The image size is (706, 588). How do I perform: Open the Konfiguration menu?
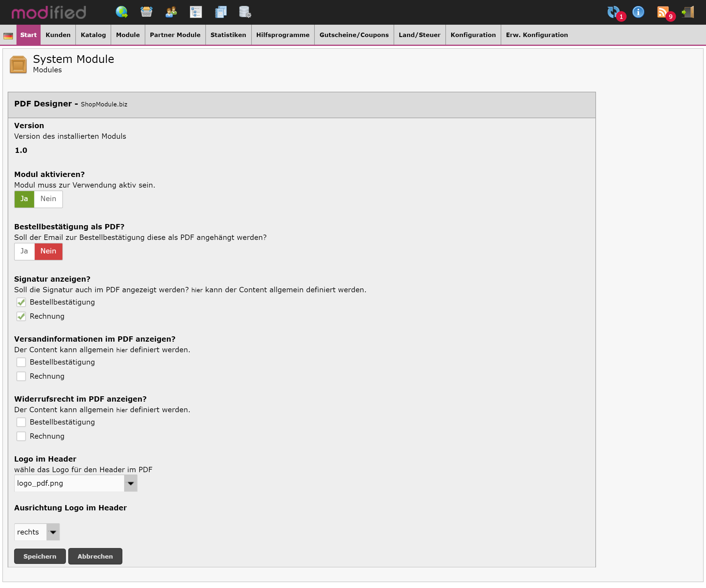[x=473, y=35]
